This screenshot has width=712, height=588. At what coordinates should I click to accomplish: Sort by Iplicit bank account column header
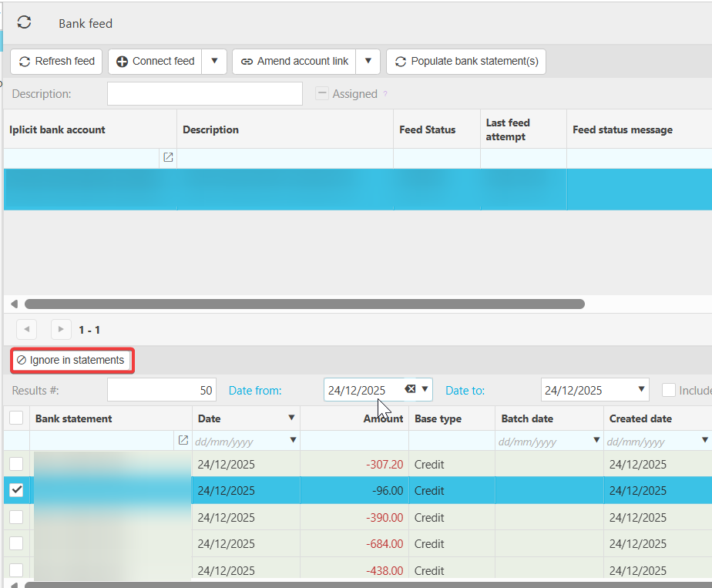click(90, 129)
